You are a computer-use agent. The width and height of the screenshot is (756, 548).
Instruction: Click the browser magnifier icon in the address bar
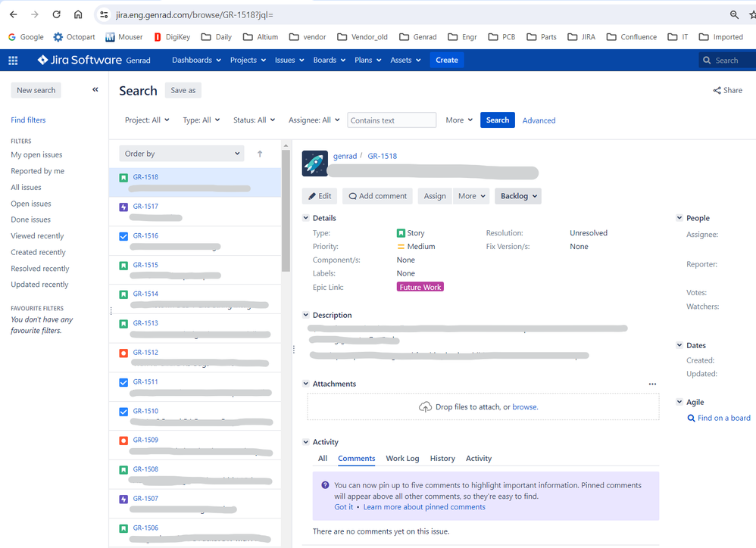click(x=733, y=14)
